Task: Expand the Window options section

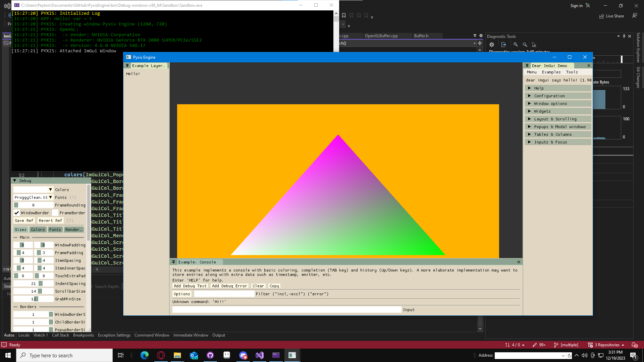Action: point(558,104)
